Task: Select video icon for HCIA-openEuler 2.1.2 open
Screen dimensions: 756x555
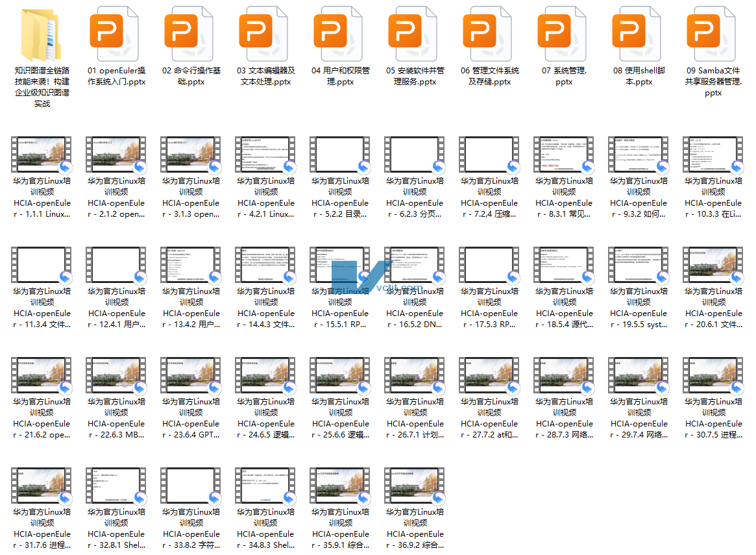Action: tap(116, 154)
